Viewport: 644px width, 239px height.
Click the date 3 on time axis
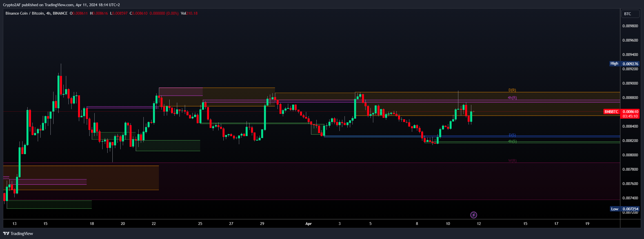(339, 224)
